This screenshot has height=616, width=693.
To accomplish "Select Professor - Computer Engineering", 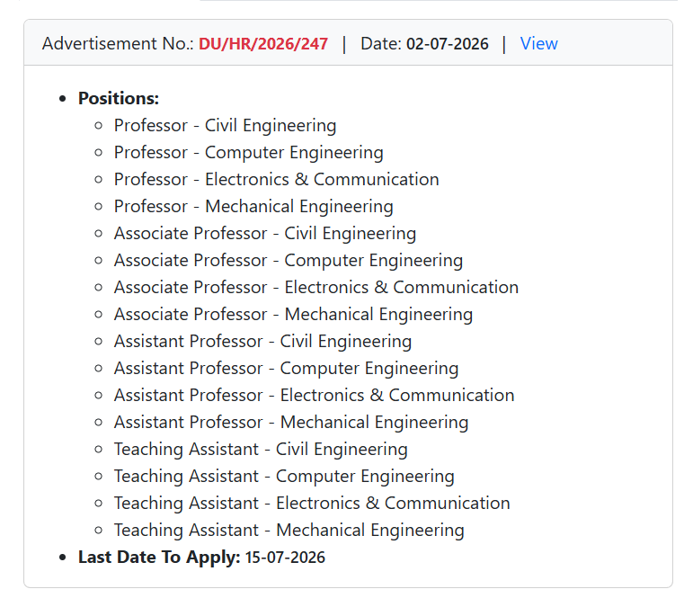I will pos(248,153).
